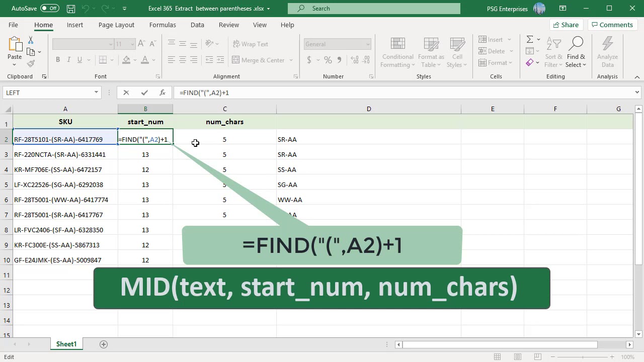Click the Format Painter brush icon
The width and height of the screenshot is (644, 362).
31,63
